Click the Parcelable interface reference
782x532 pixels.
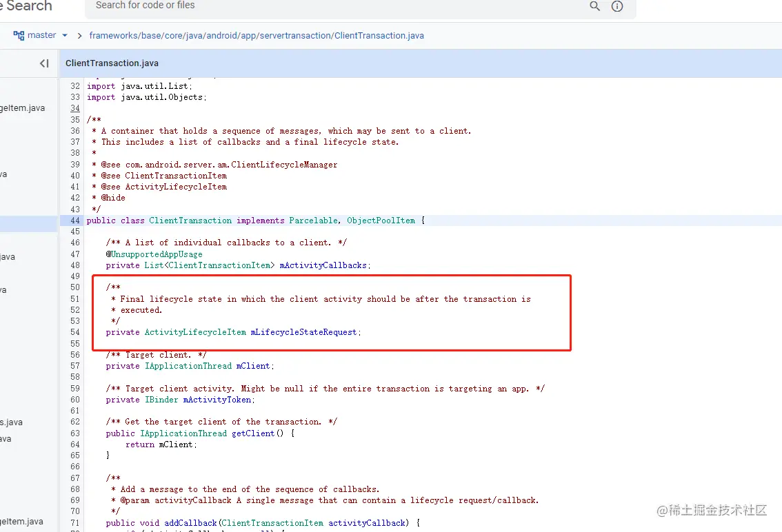[313, 221]
